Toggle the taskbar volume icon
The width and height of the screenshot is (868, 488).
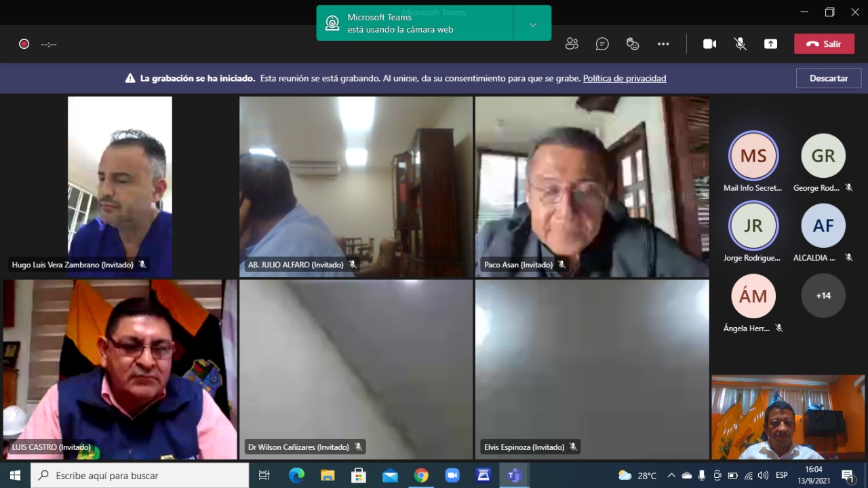point(763,475)
